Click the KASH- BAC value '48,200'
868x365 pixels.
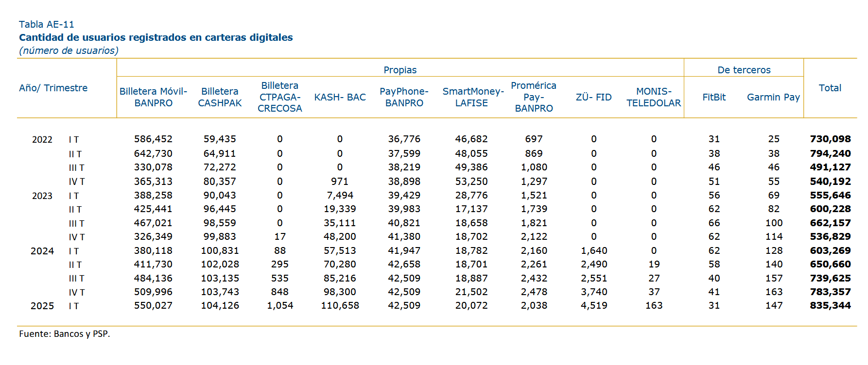point(340,237)
